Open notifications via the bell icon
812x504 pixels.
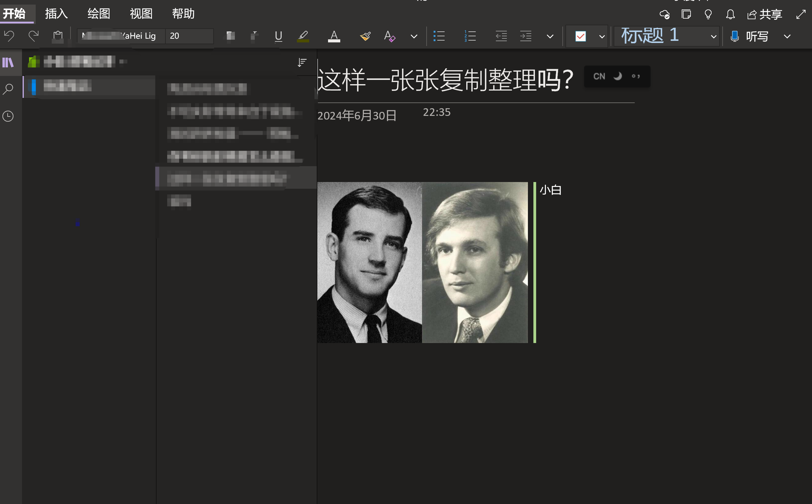point(730,14)
